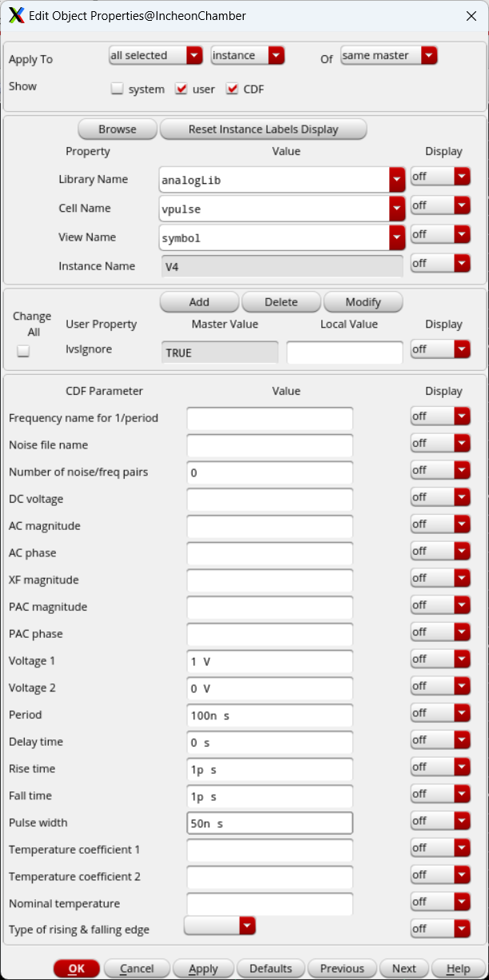Image resolution: width=489 pixels, height=980 pixels.
Task: Toggle the user checkbox in Show row
Action: tap(181, 90)
